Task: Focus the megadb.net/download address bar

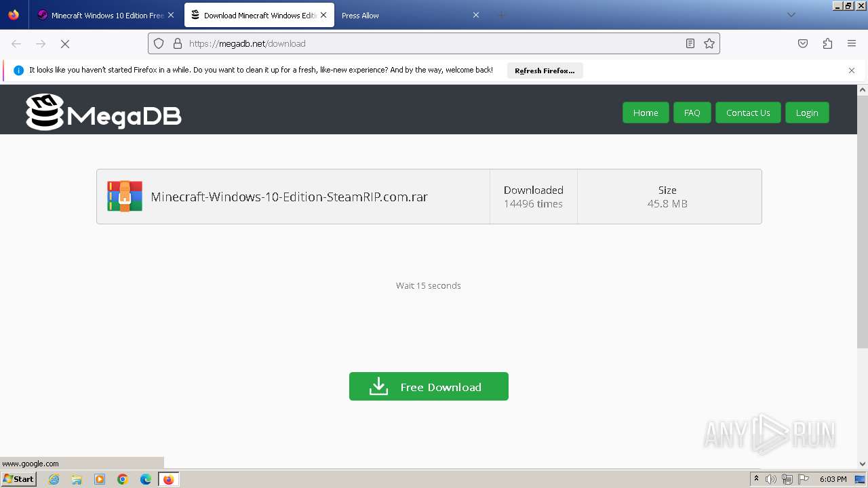Action: [x=434, y=43]
